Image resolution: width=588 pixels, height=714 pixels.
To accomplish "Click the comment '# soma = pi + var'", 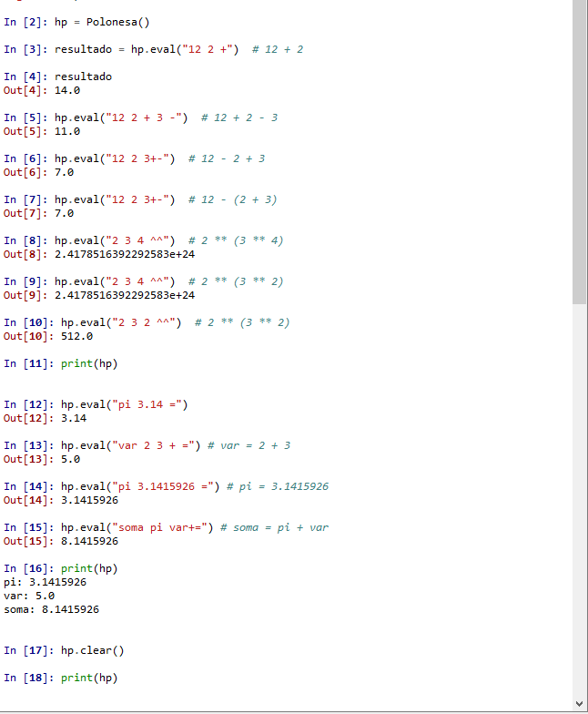I will tap(275, 528).
